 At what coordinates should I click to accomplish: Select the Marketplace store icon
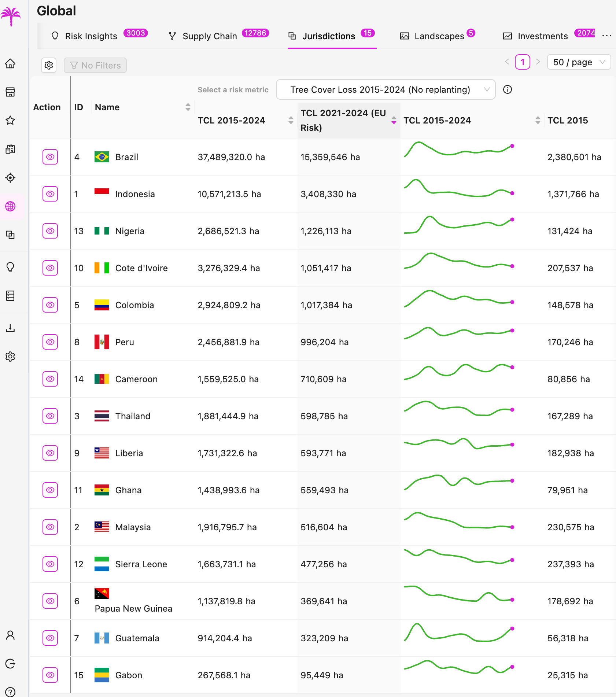click(x=11, y=92)
